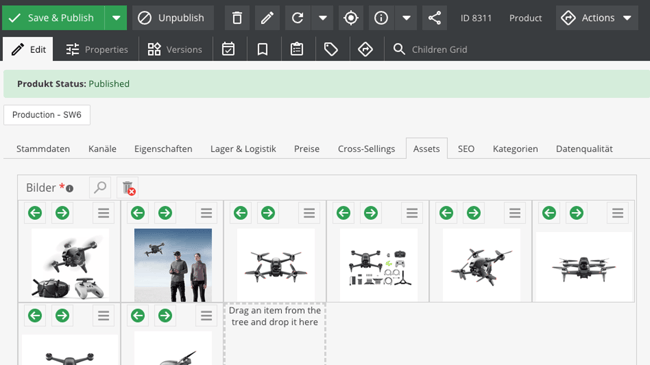
Task: Click the Production - SW6 button
Action: (47, 115)
